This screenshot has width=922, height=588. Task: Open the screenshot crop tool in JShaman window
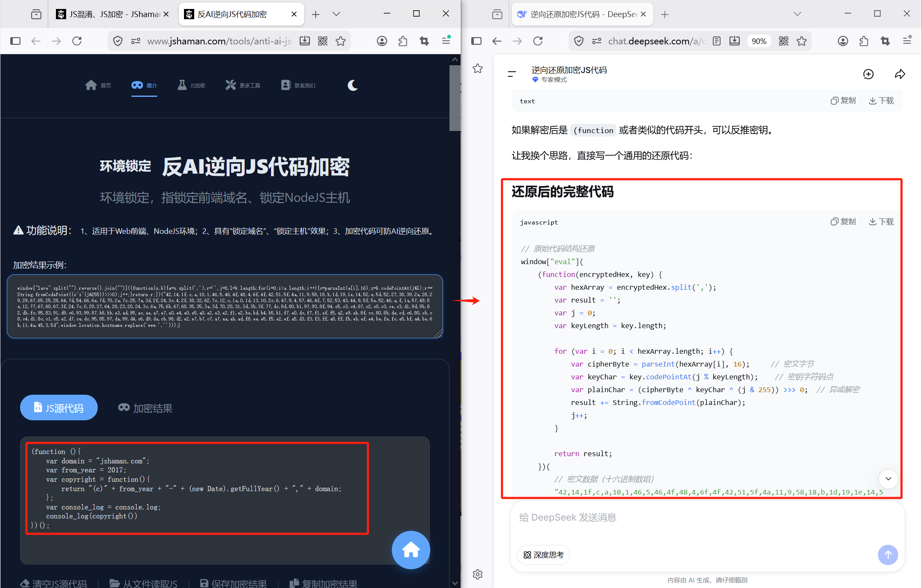pos(424,41)
